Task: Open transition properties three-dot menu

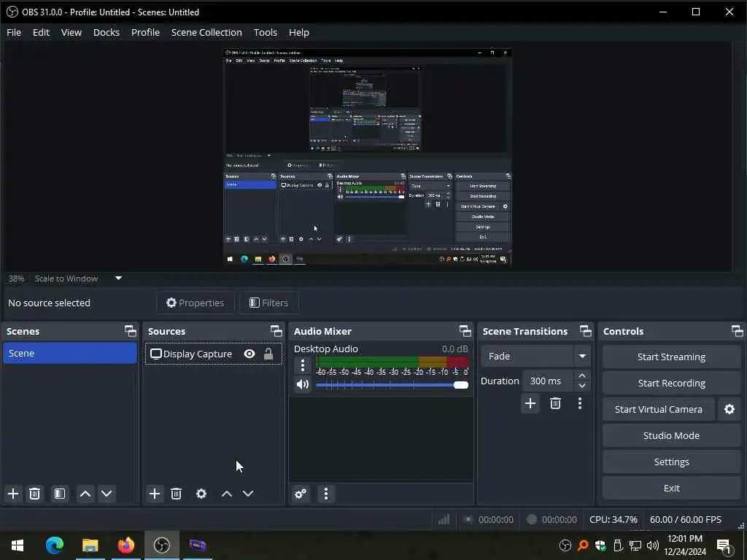Action: click(x=580, y=404)
